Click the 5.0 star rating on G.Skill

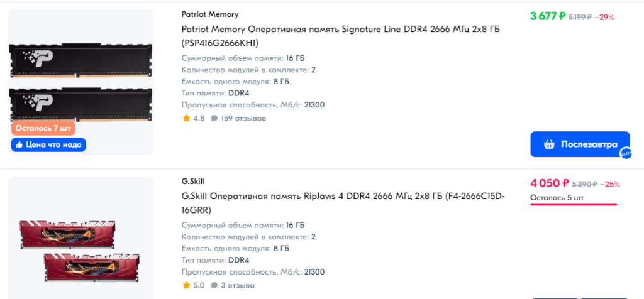tap(193, 285)
